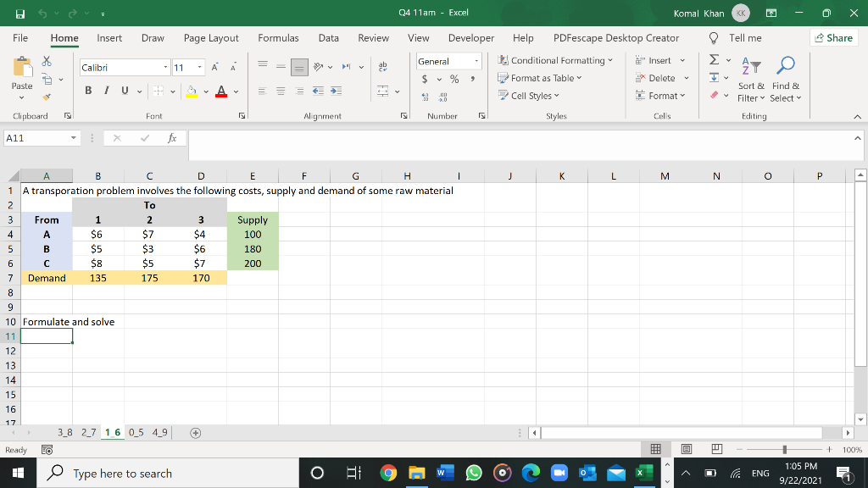868x488 pixels.
Task: Click the Increase Decimal icon
Action: pos(425,96)
